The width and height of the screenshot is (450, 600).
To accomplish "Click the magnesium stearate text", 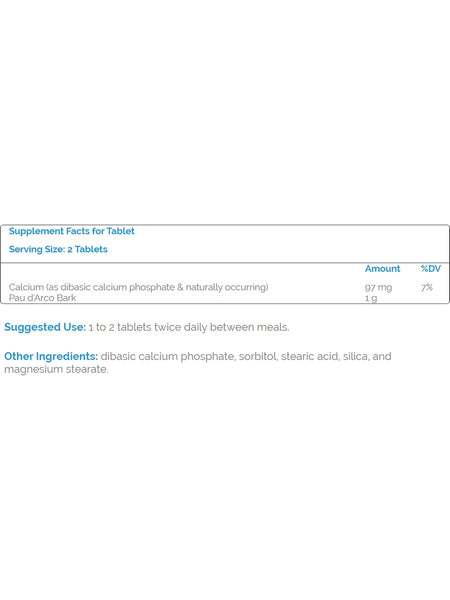I will click(56, 369).
